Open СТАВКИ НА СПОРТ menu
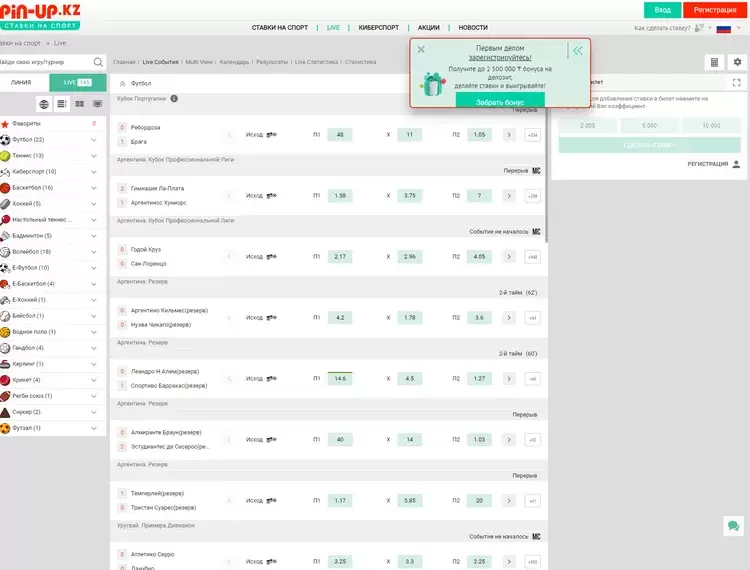The image size is (750, 570). (280, 28)
